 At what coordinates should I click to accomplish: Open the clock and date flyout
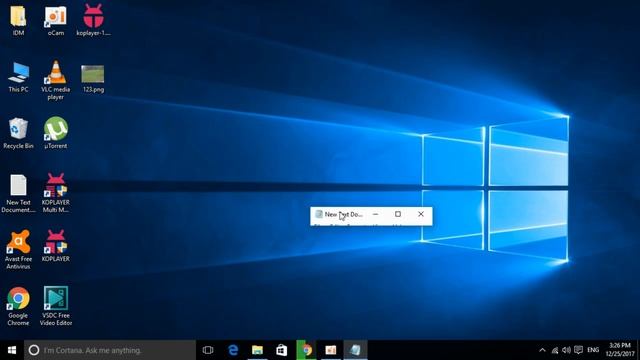click(x=620, y=350)
